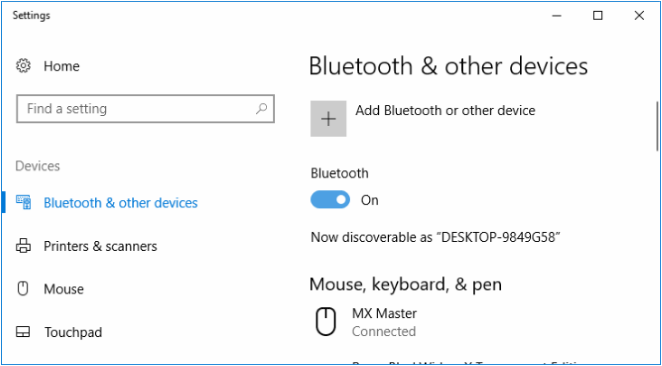Click the vertical scrollbar thumb on right
The height and width of the screenshot is (366, 662).
click(657, 126)
